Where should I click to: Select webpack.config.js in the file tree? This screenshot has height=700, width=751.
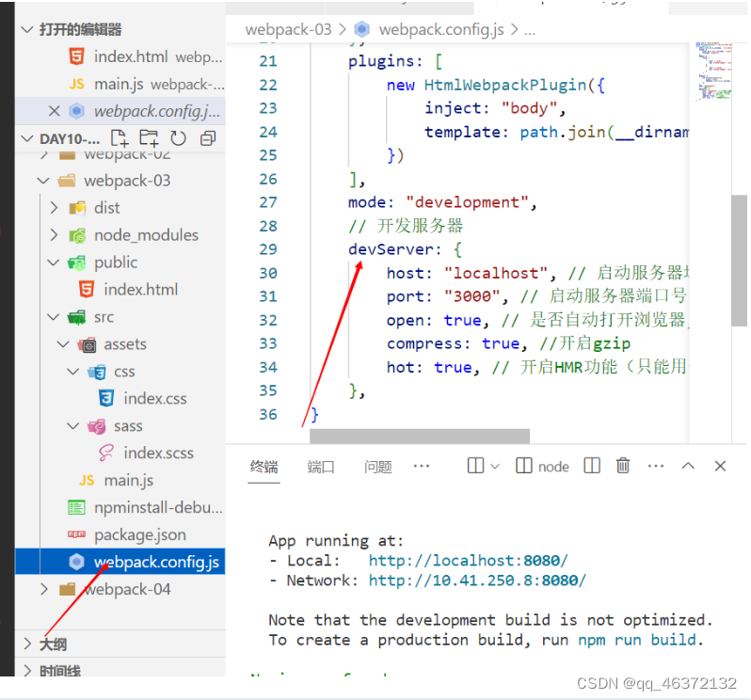tap(120, 562)
